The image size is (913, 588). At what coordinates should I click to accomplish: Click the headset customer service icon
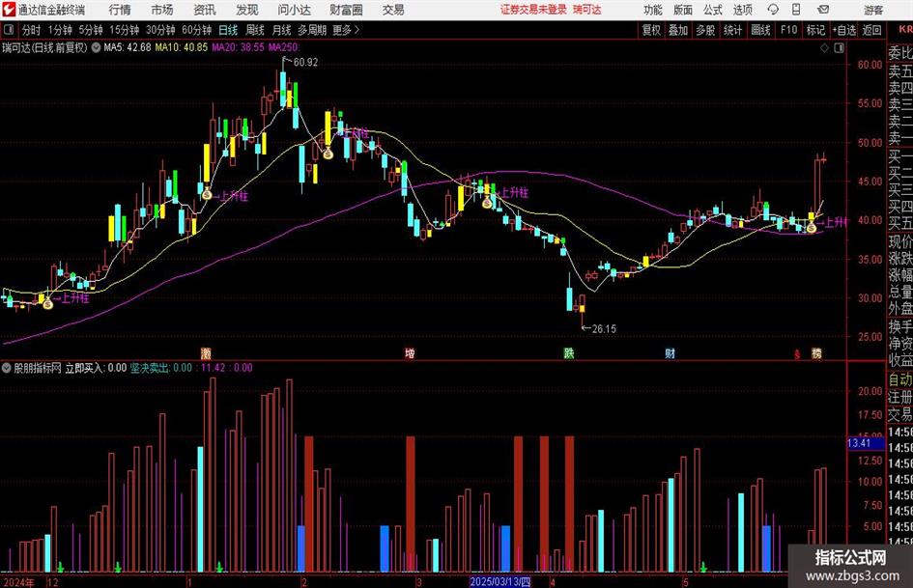pyautogui.click(x=773, y=10)
